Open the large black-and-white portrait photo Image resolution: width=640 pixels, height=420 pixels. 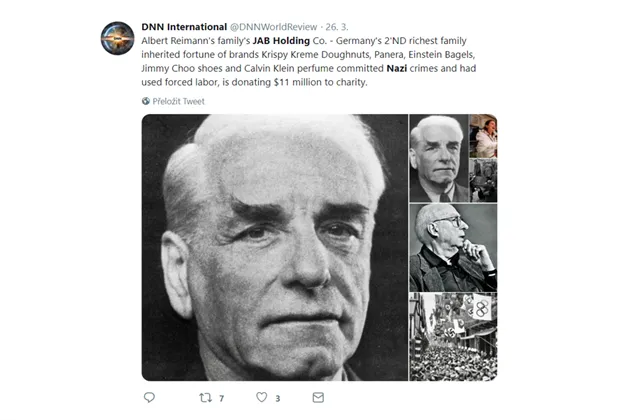click(x=275, y=247)
